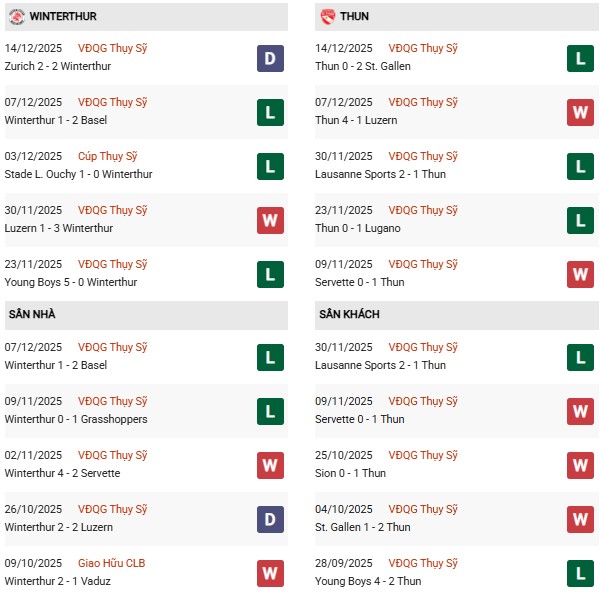This screenshot has width=600, height=592.
Task: Click the Thun club logo
Action: click(329, 17)
